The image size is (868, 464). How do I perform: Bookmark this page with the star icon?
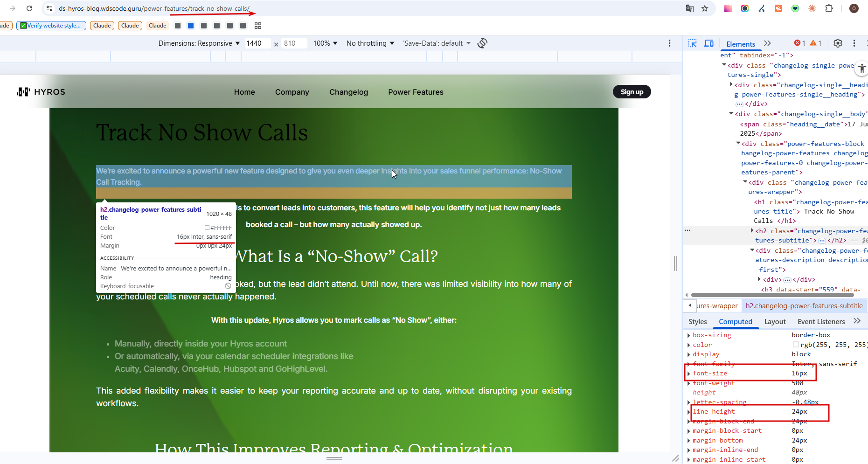click(705, 8)
